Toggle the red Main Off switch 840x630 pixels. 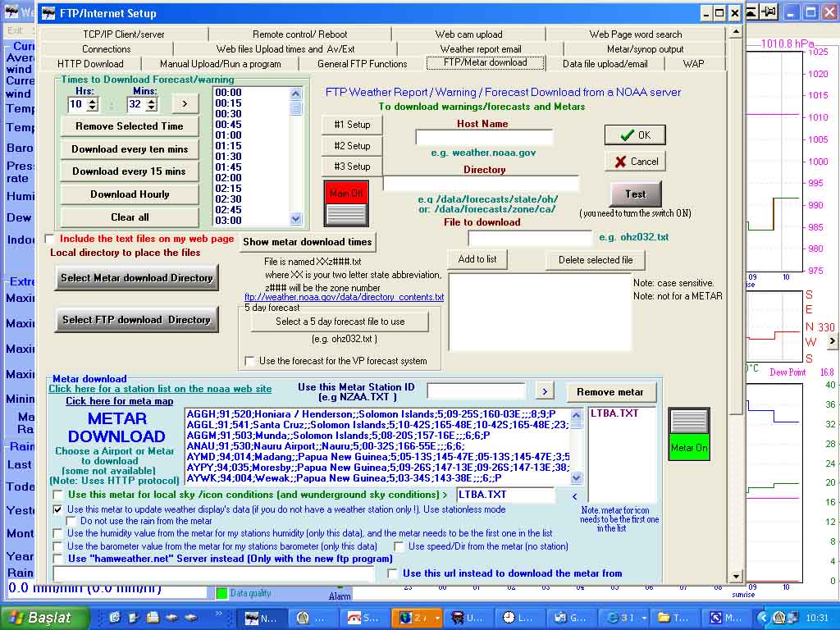(x=346, y=203)
